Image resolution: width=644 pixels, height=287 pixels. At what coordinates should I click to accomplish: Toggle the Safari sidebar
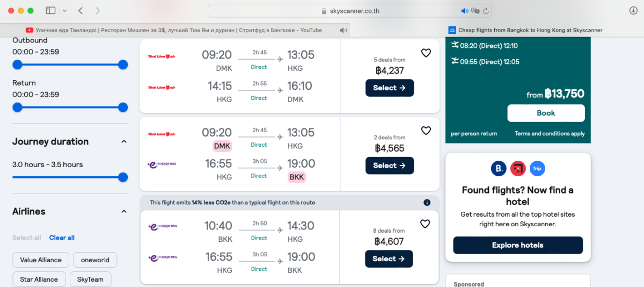click(x=51, y=11)
